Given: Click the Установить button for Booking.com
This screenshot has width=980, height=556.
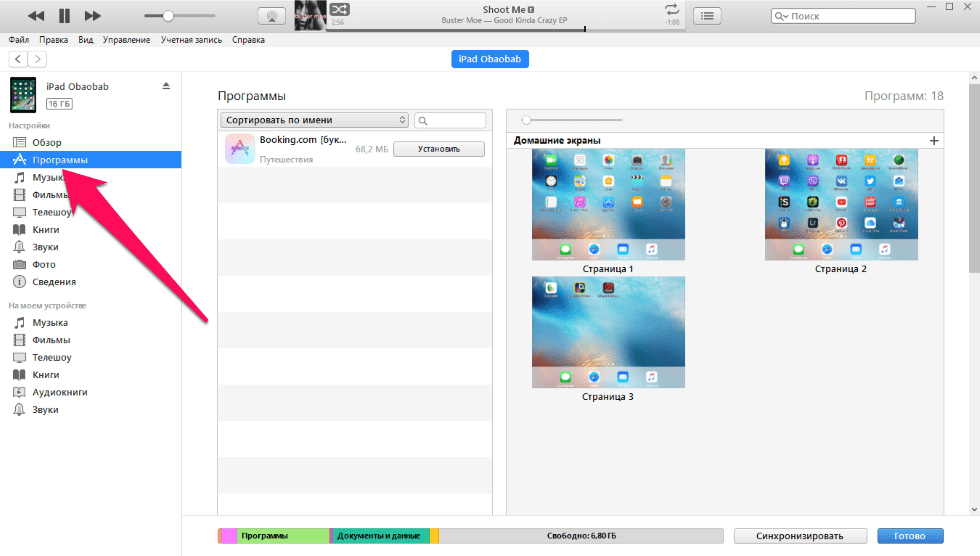Looking at the screenshot, I should pyautogui.click(x=438, y=149).
